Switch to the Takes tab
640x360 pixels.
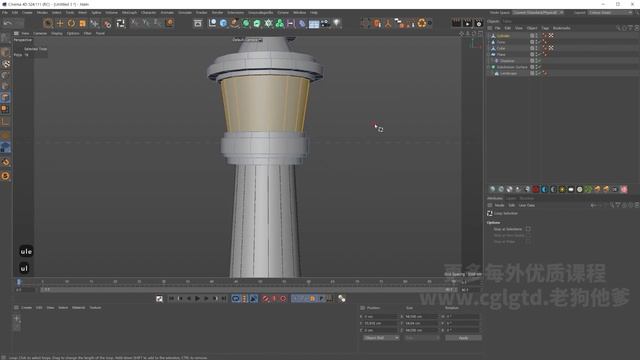pos(507,21)
